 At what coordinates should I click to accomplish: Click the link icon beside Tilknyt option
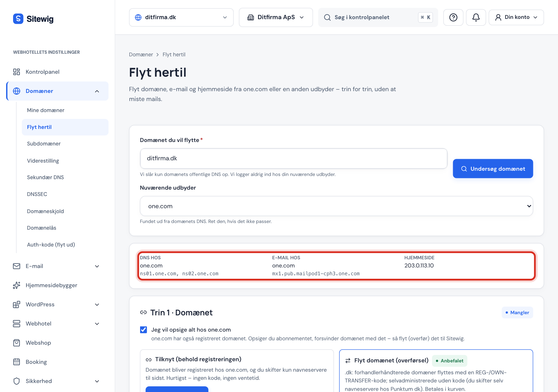149,359
